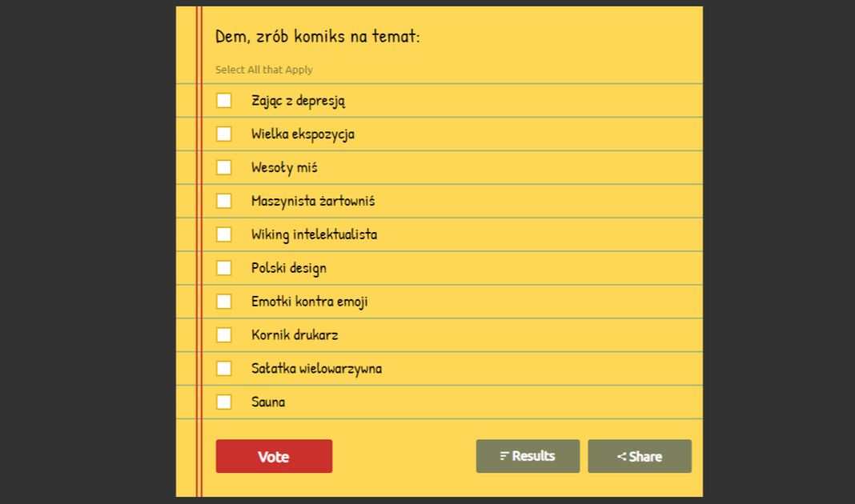Enable the 'Maszynista żartowniś' option checkbox
Viewport: 855px width, 504px height.
click(223, 201)
